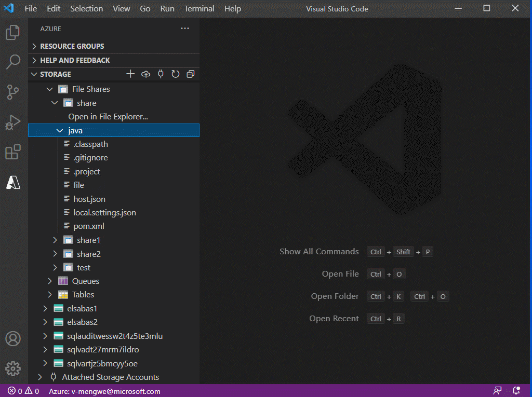Click Open in File Explorer... link
The image size is (532, 397).
(108, 117)
